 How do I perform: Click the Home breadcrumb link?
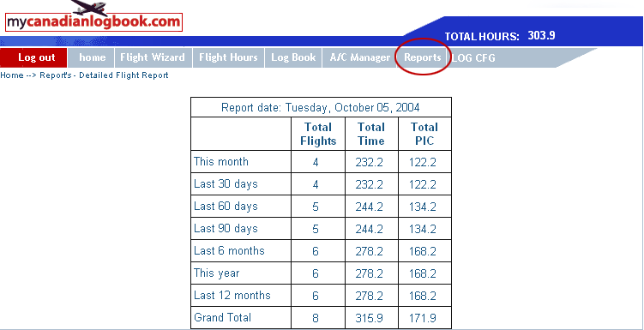pyautogui.click(x=12, y=75)
